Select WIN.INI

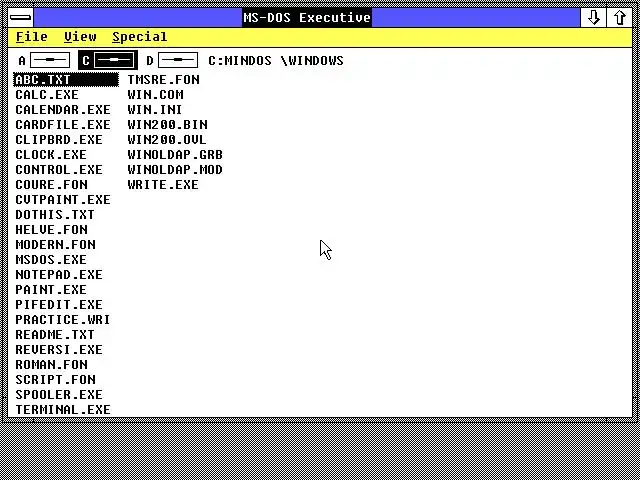click(x=155, y=110)
